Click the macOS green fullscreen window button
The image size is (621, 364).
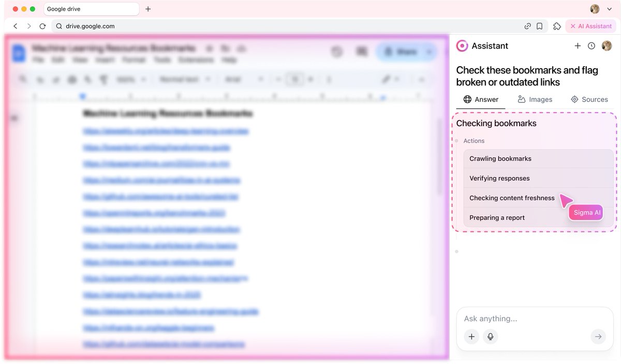33,9
